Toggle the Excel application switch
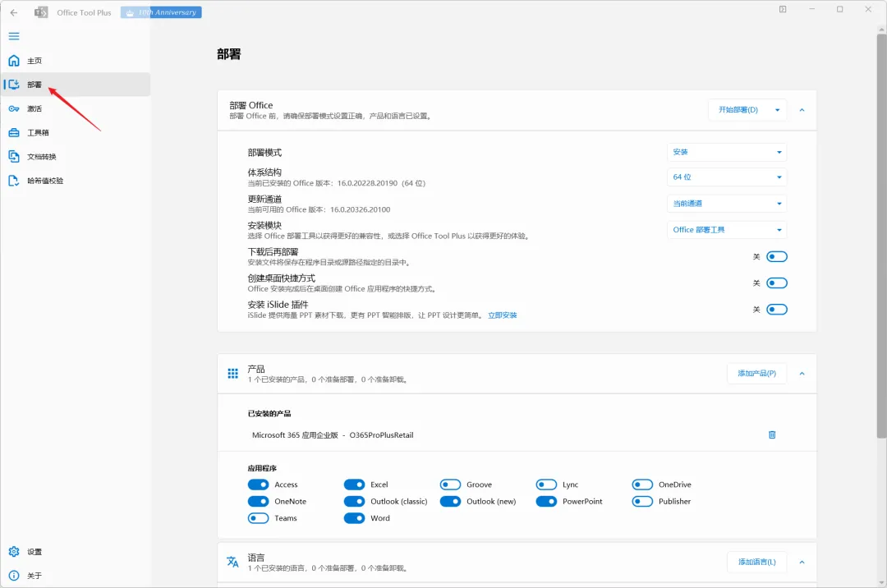This screenshot has height=588, width=887. pyautogui.click(x=354, y=485)
